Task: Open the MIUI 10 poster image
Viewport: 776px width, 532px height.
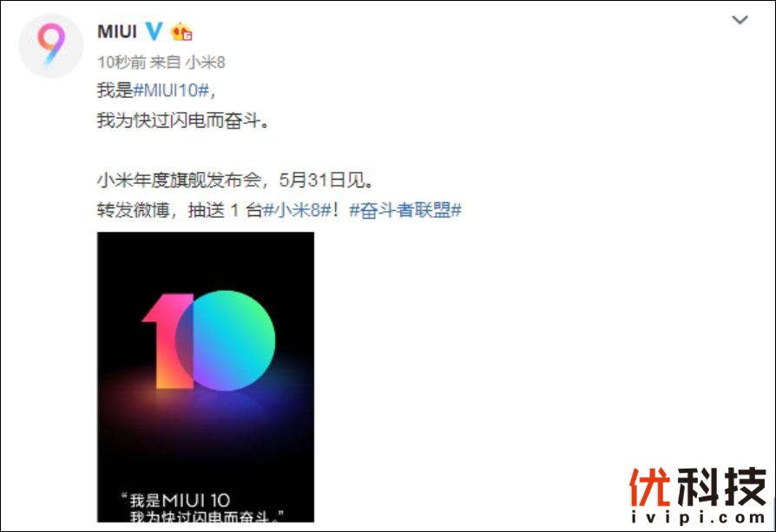Action: tap(206, 377)
